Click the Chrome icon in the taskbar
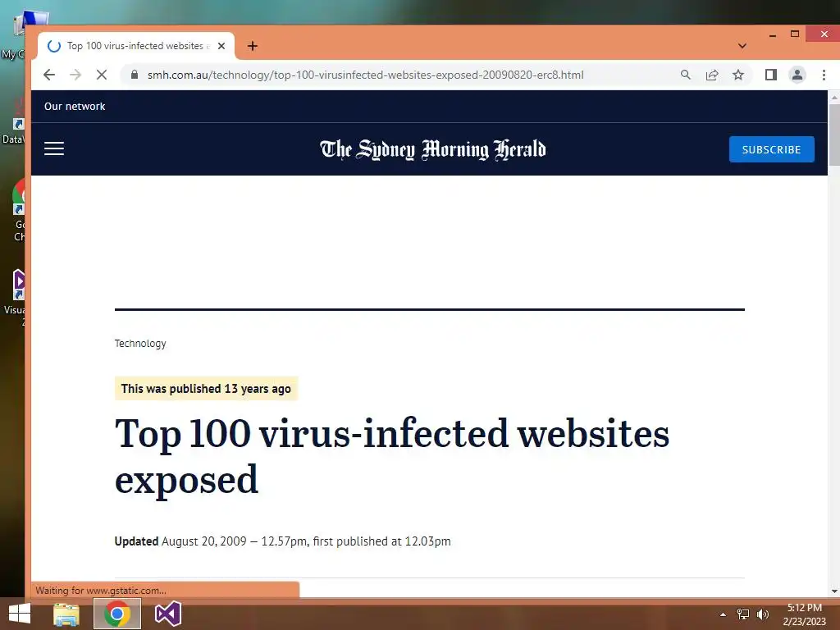 click(x=116, y=614)
